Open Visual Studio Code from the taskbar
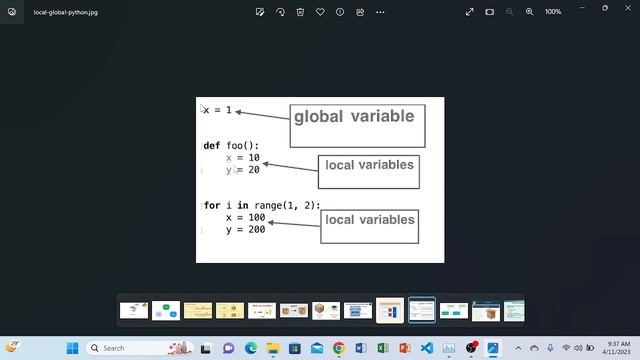640x360 pixels. [x=427, y=348]
